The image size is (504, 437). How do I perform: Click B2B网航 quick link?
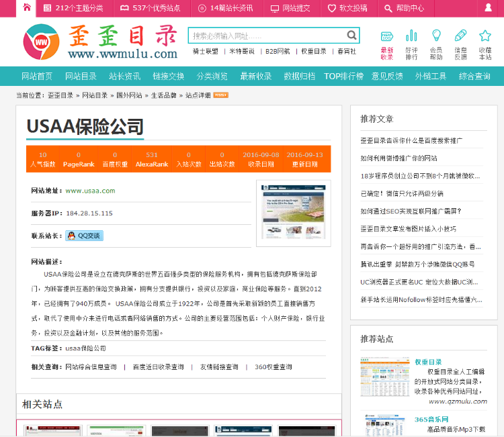(278, 52)
